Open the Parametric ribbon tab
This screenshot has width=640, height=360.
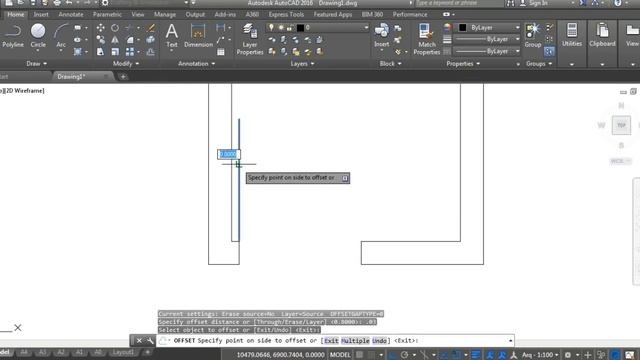[107, 14]
